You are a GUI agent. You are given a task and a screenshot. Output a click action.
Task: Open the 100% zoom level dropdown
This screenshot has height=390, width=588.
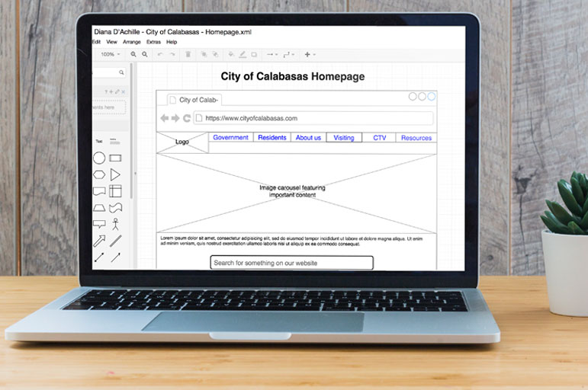tap(111, 55)
